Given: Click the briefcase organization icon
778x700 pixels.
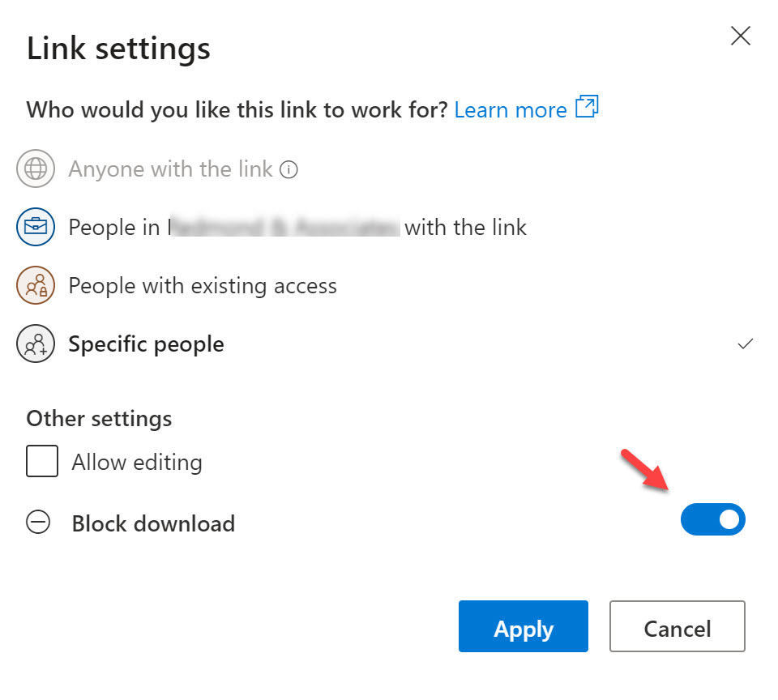Looking at the screenshot, I should click(x=36, y=228).
